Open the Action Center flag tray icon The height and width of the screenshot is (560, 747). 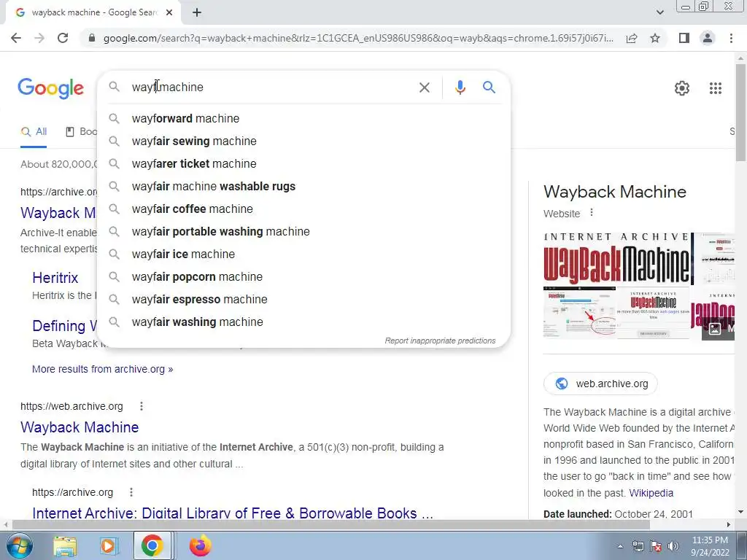click(656, 546)
